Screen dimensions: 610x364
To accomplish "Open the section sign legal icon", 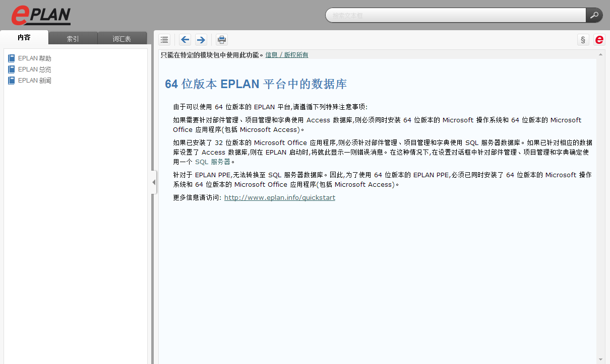I will pyautogui.click(x=583, y=40).
